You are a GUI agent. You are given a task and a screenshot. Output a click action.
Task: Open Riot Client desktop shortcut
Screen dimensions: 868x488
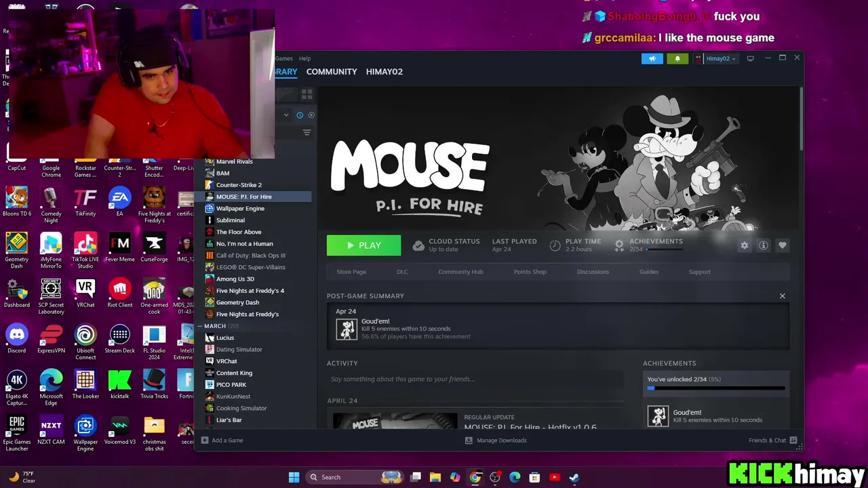tap(120, 293)
